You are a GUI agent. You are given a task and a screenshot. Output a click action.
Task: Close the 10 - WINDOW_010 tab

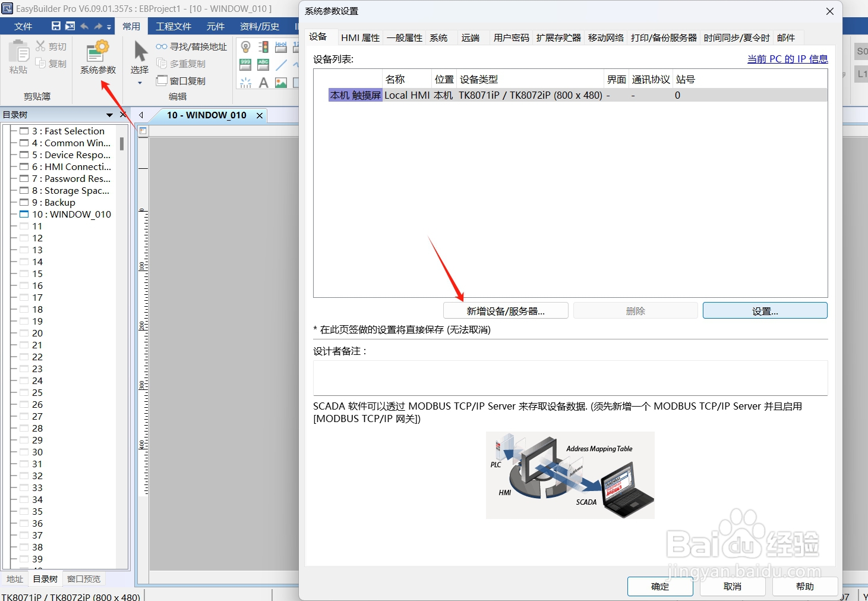(260, 115)
